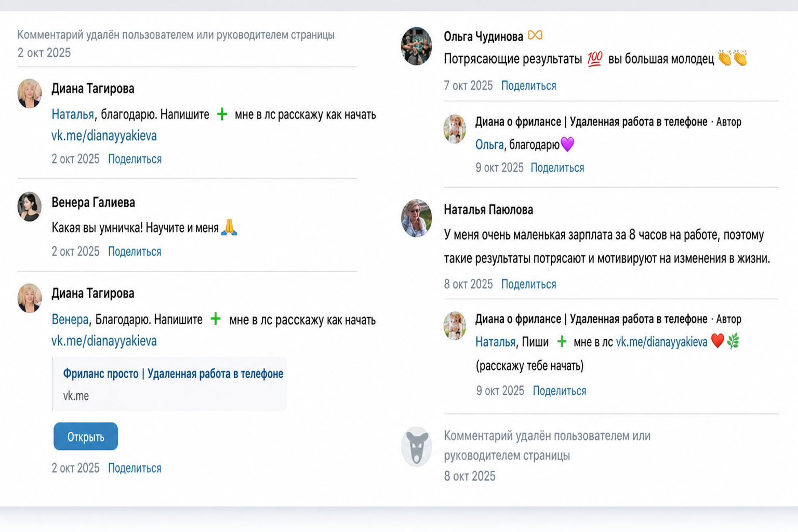Click Поделиться under Ольга Чудинова's comment
Image resolution: width=798 pixels, height=532 pixels.
pos(528,86)
